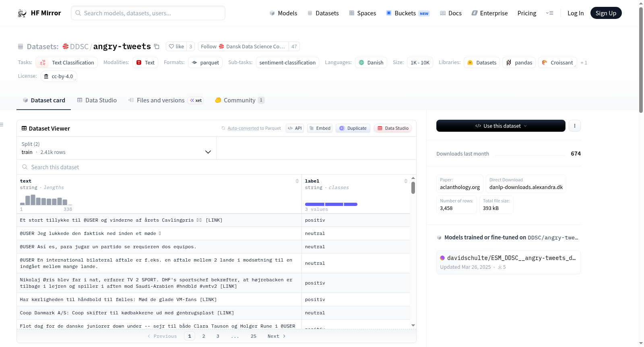Expand the Split train dropdown
Image resolution: width=644 pixels, height=347 pixels.
pos(116,148)
